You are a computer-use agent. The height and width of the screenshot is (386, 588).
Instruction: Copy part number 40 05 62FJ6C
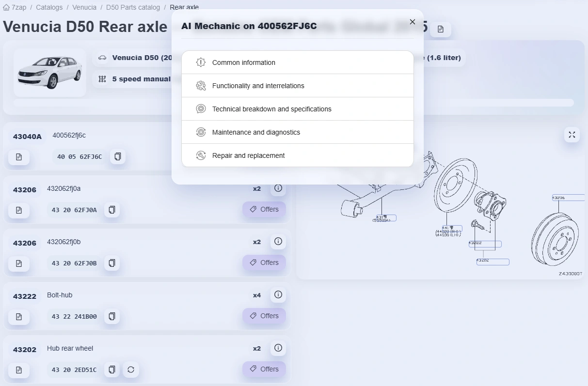coord(117,156)
